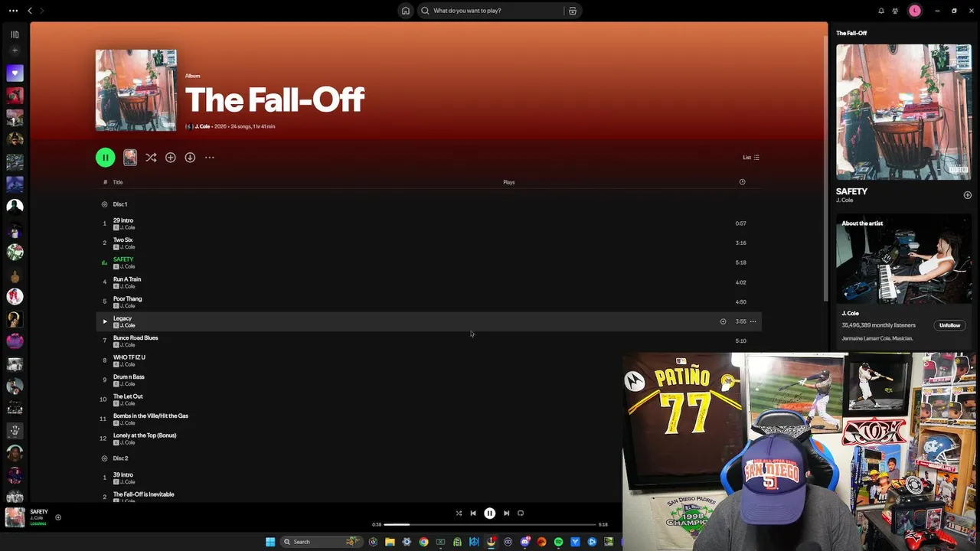980x551 pixels.
Task: Select the track '29 Intro'
Action: (x=429, y=223)
